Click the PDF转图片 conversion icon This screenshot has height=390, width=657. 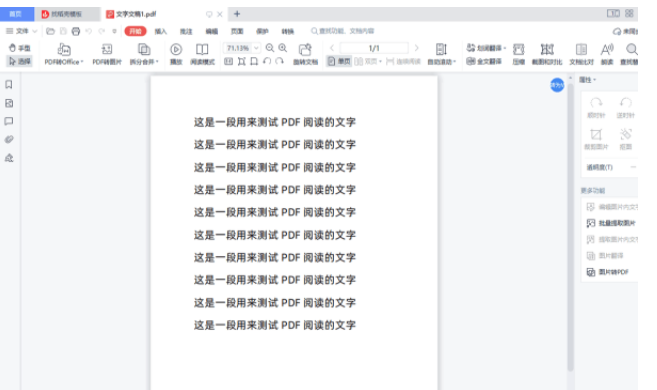(107, 54)
